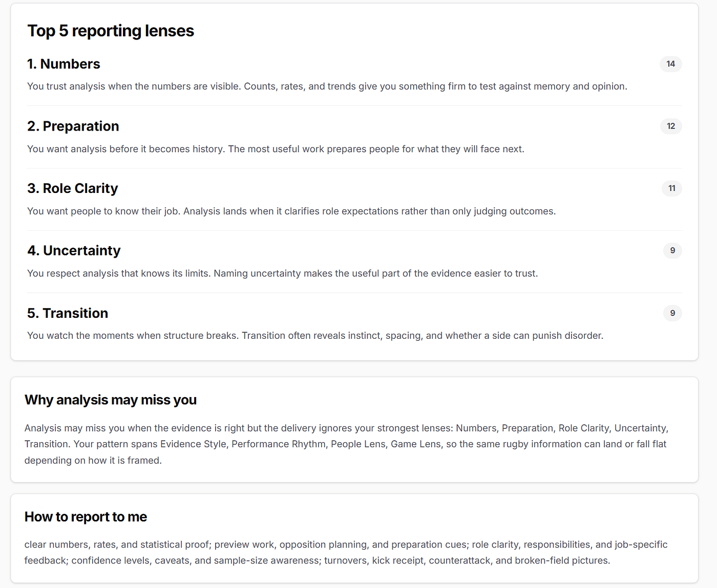The image size is (717, 588).
Task: Click the 'Why analysis may miss you' heading
Action: (111, 400)
